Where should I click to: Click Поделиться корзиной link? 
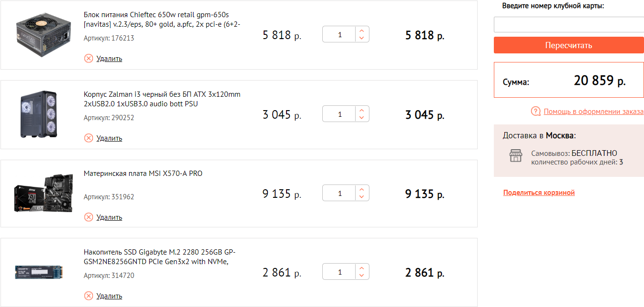tap(539, 193)
